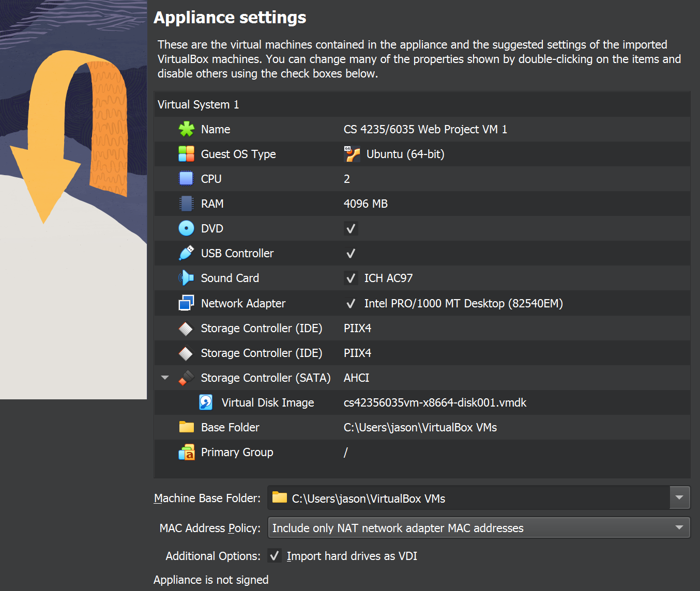Toggle the Network Adapter checkbox

(351, 303)
